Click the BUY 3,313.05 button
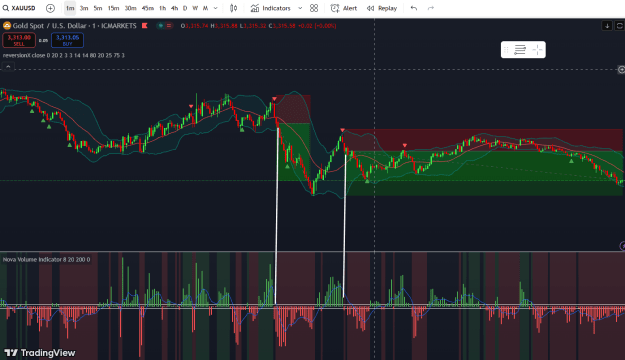 tap(67, 40)
